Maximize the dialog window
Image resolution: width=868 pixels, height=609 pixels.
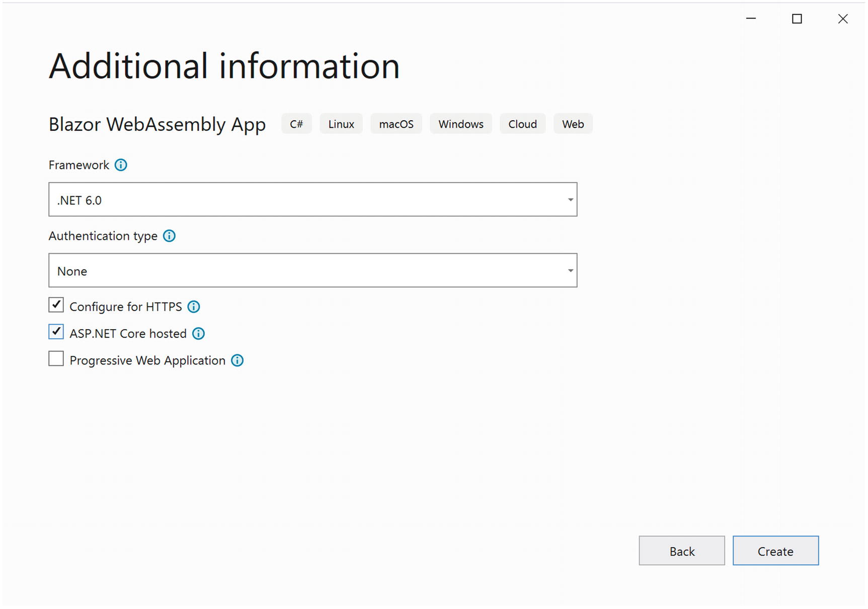click(x=797, y=19)
